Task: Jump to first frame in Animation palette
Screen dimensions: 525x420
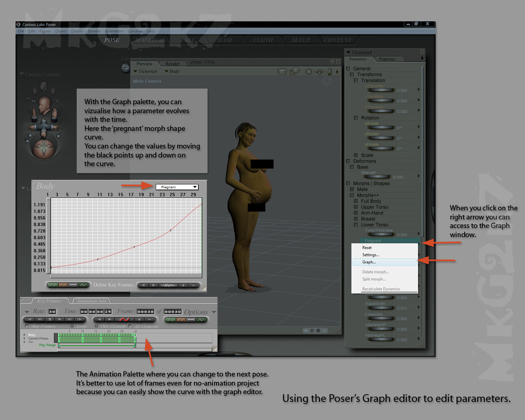Action: [30, 320]
